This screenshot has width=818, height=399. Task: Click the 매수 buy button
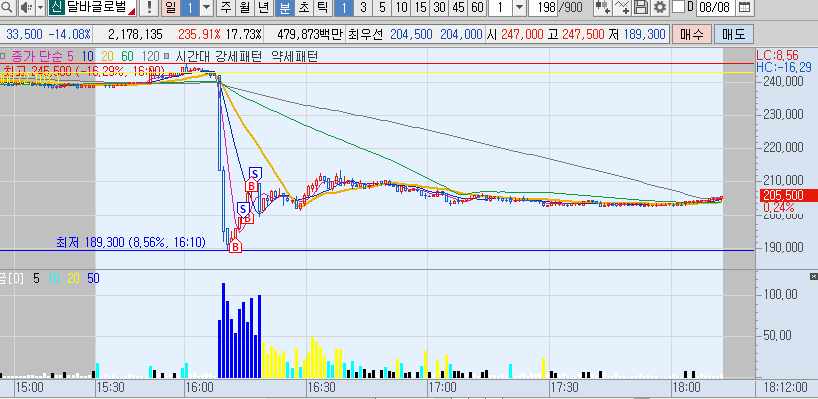pyautogui.click(x=692, y=34)
